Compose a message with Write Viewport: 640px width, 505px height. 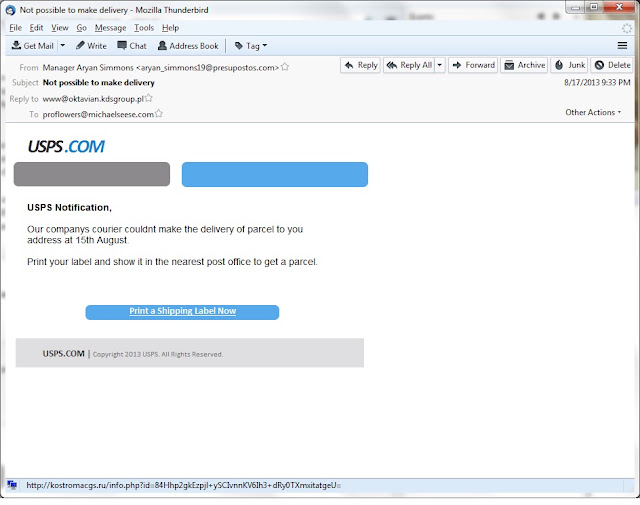pos(91,46)
